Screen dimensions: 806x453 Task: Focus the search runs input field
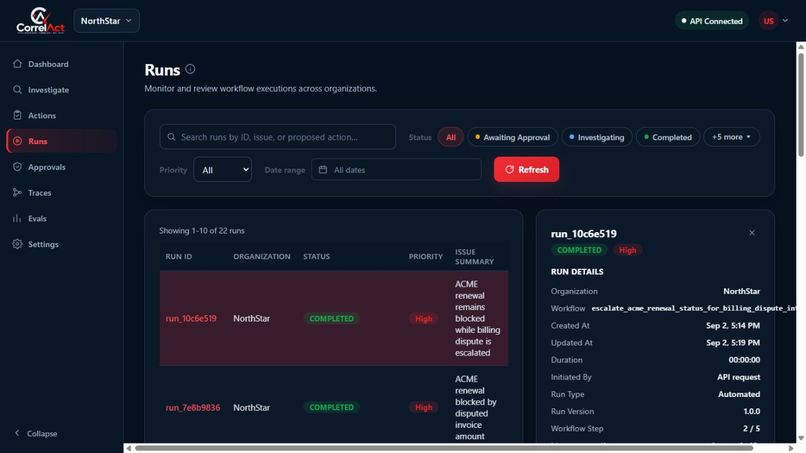(x=278, y=137)
